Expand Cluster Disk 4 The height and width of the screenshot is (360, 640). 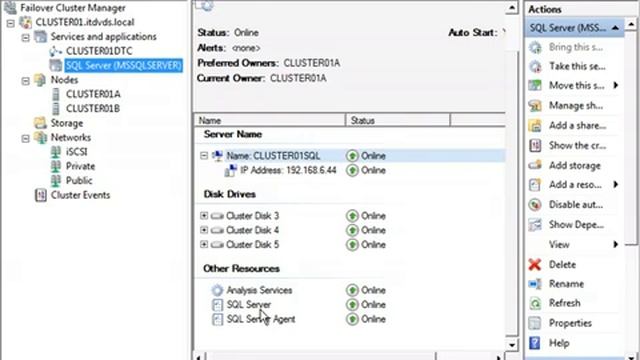pos(204,230)
